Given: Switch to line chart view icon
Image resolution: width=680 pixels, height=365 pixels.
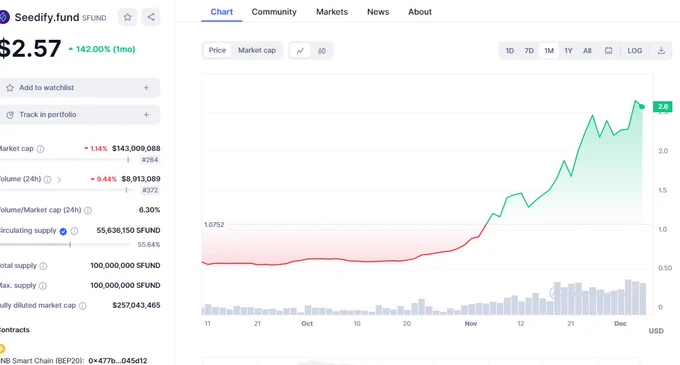Looking at the screenshot, I should [x=300, y=51].
